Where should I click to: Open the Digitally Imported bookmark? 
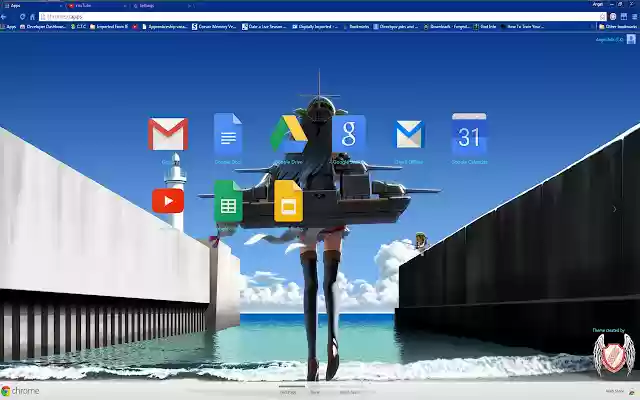pos(315,27)
